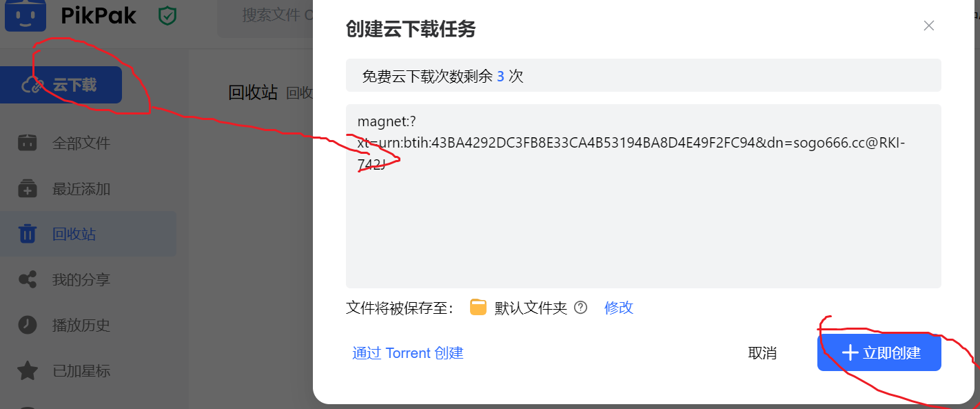Open 全部文件 via its box icon
This screenshot has width=980, height=409.
[x=28, y=143]
